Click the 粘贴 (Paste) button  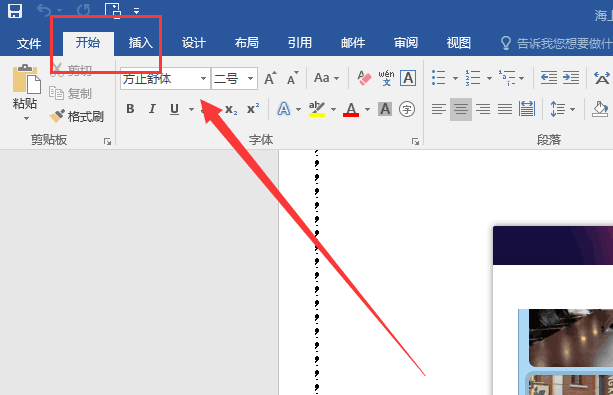[25, 93]
